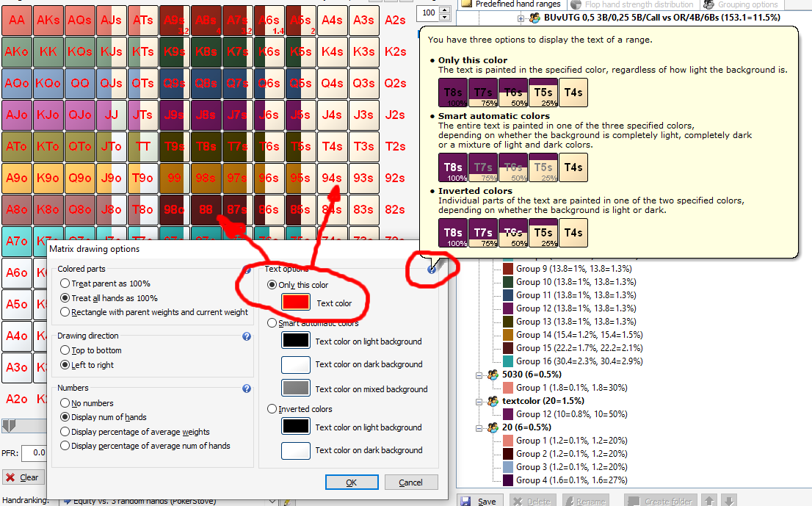Click the Save button below range tree
Screen dimensions: 812x506
[x=479, y=501]
